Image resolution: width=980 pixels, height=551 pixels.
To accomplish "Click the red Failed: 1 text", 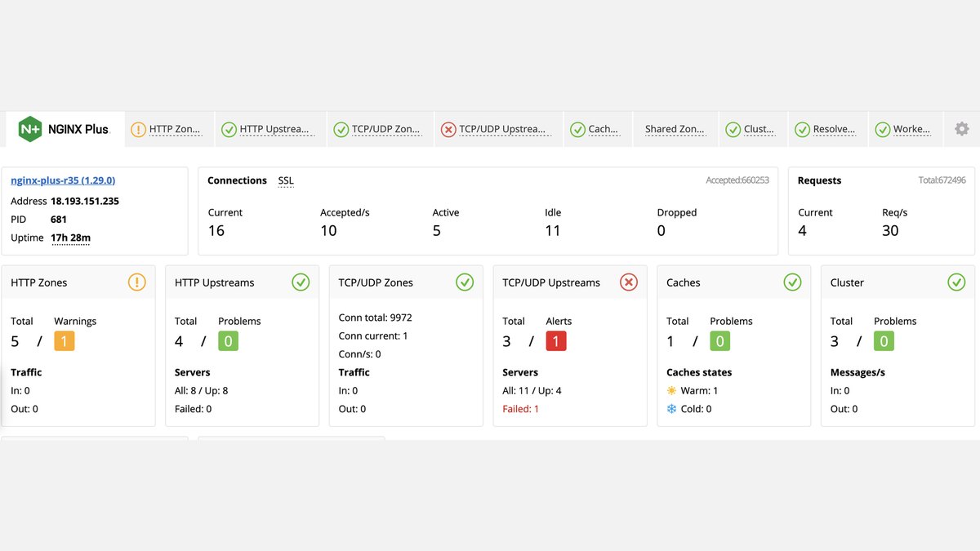I will click(520, 409).
